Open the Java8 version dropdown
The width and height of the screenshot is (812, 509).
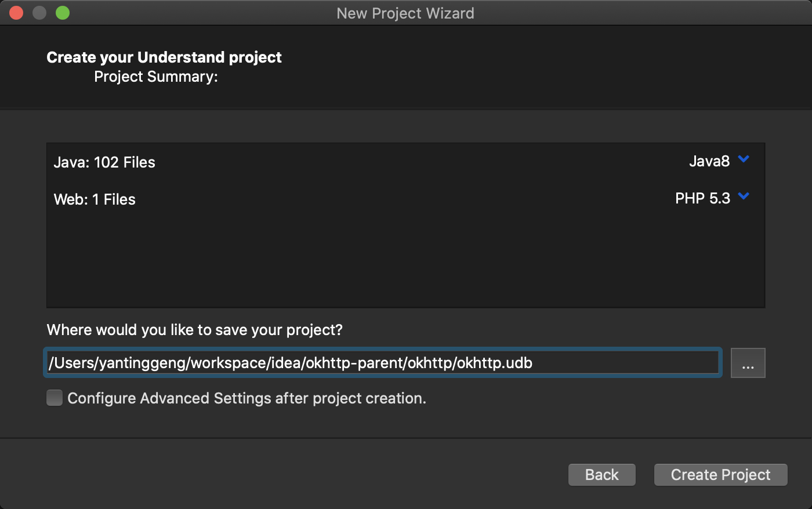click(x=709, y=161)
